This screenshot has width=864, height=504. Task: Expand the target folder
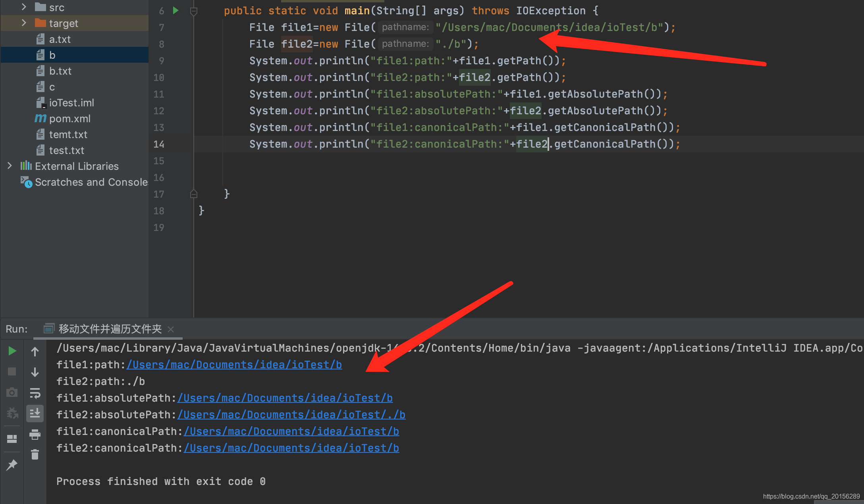24,23
